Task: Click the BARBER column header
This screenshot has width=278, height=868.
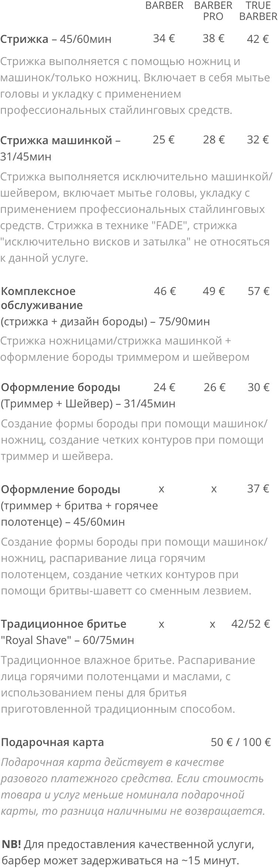Action: [x=164, y=6]
